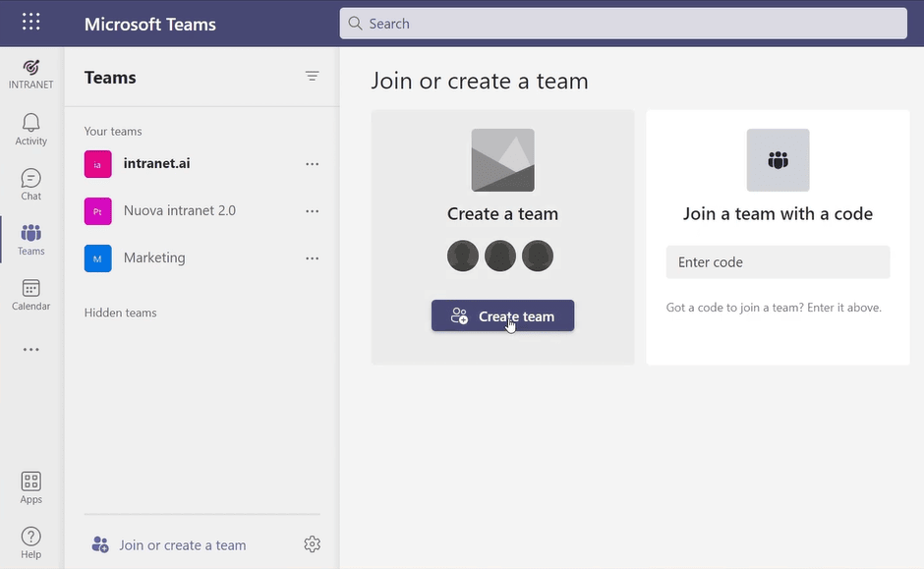The height and width of the screenshot is (569, 924).
Task: Click the Enter code input field
Action: tap(778, 262)
